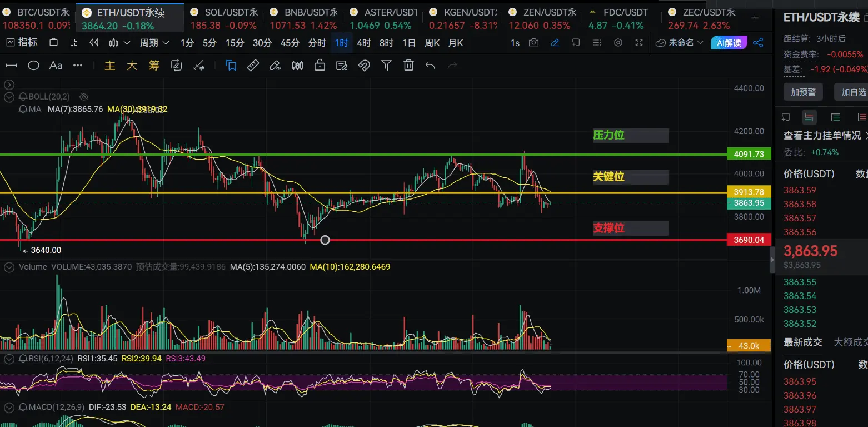The height and width of the screenshot is (427, 868).
Task: Select the horizontal line drawing tool
Action: [11, 66]
